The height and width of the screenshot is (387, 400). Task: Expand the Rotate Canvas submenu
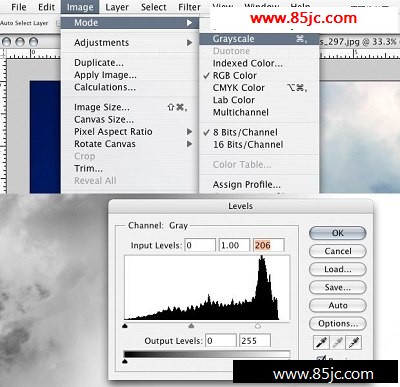pos(130,144)
